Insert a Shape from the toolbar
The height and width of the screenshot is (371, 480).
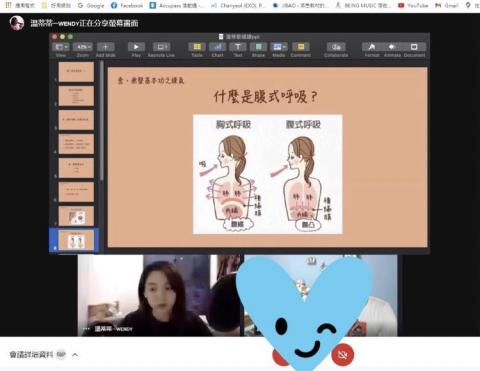(x=258, y=47)
